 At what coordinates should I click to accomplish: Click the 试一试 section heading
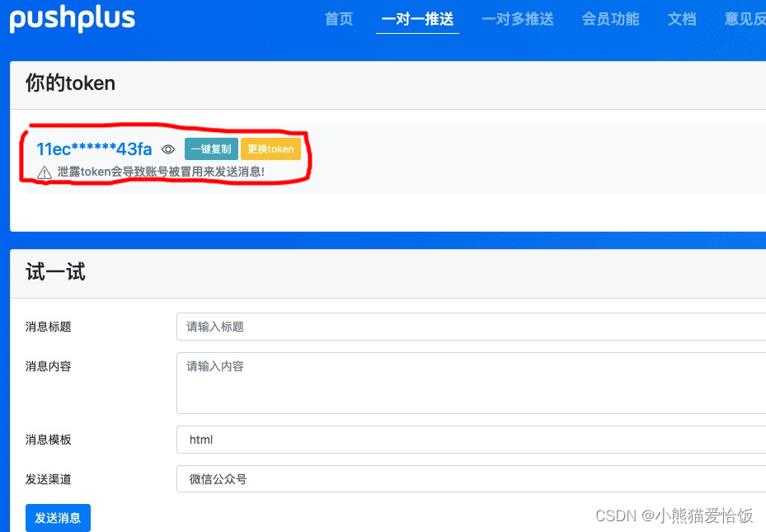coord(55,272)
